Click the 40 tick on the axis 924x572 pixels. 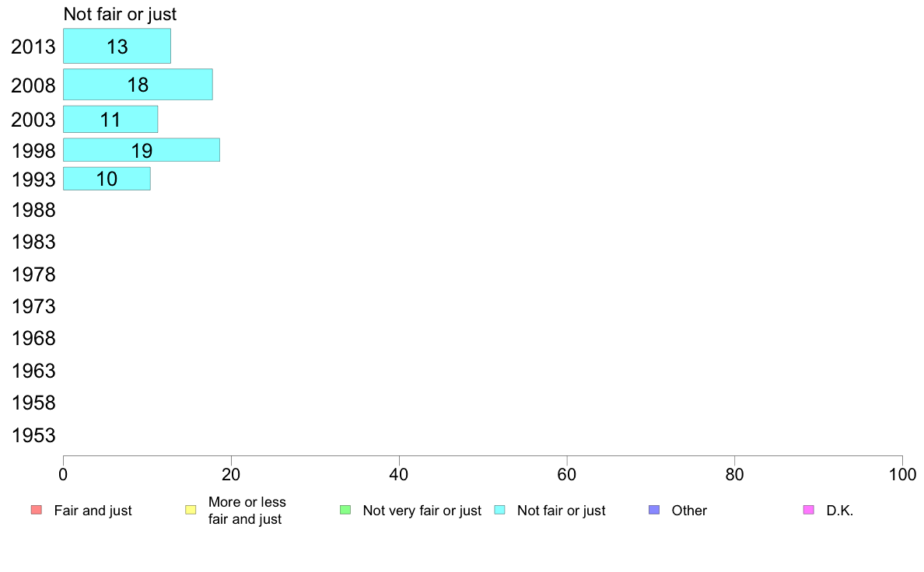point(399,474)
